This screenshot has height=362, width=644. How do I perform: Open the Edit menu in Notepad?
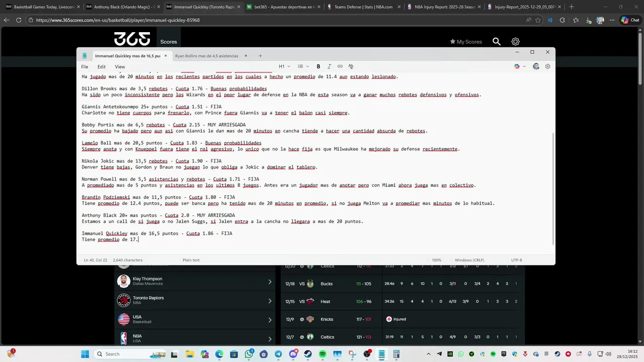(102, 66)
